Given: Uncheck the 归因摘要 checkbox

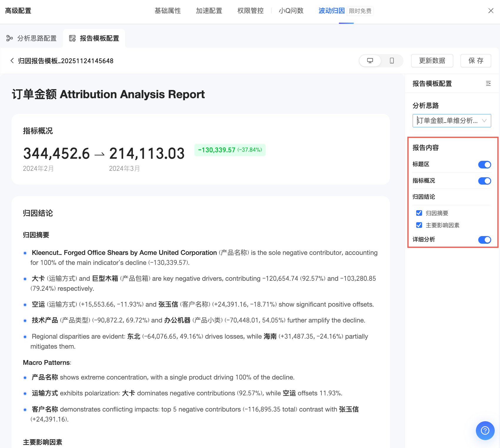Looking at the screenshot, I should 419,213.
